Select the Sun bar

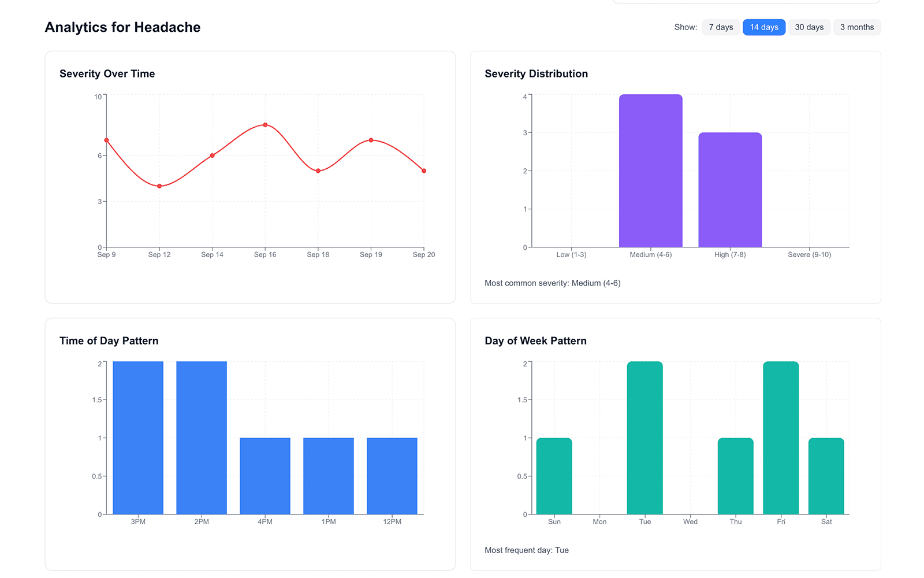point(554,475)
